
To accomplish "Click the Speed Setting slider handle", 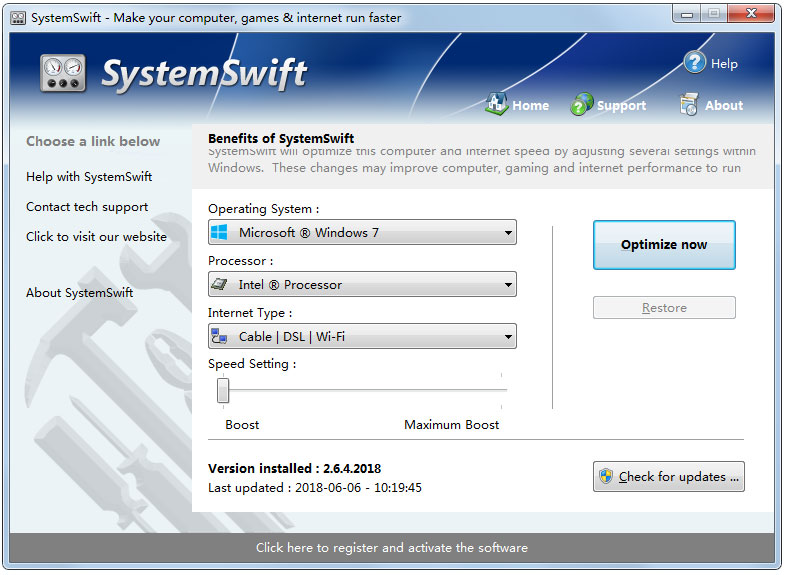I will click(x=223, y=390).
